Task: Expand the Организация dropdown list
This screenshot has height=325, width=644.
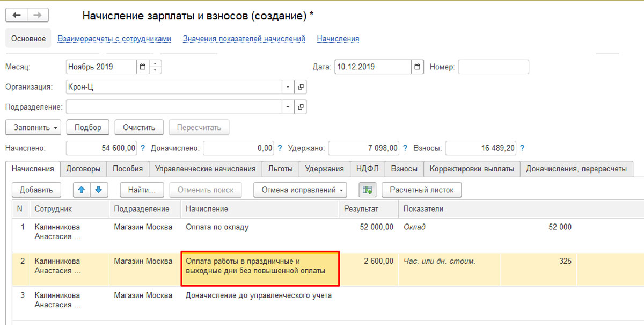Action: pos(288,87)
